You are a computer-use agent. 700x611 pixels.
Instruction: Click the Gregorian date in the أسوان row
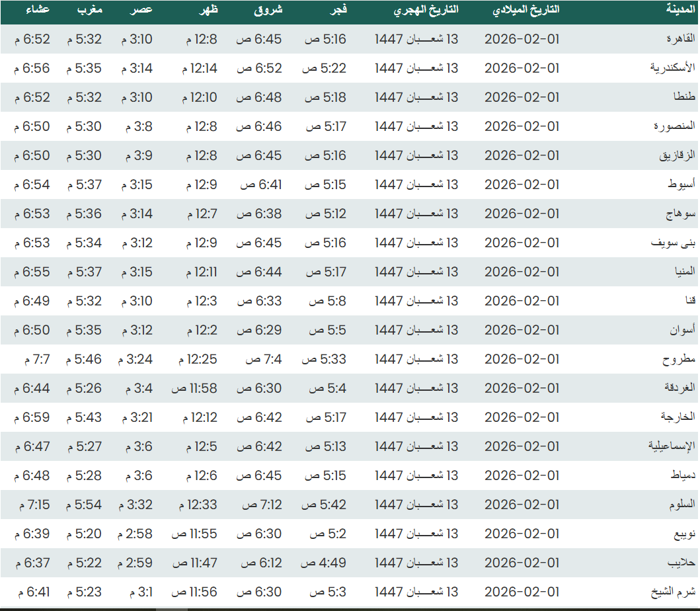coord(522,330)
